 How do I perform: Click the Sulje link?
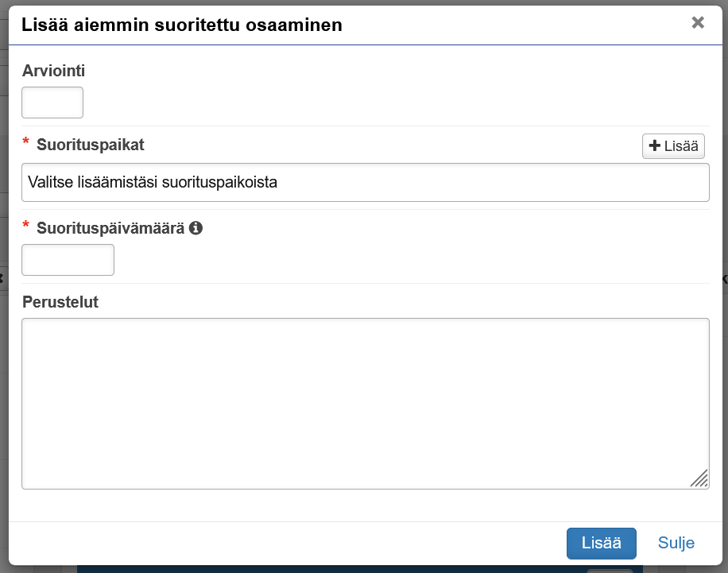(x=676, y=544)
